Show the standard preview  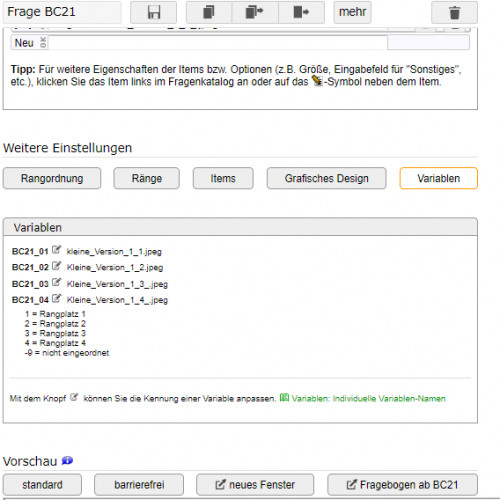(x=42, y=485)
